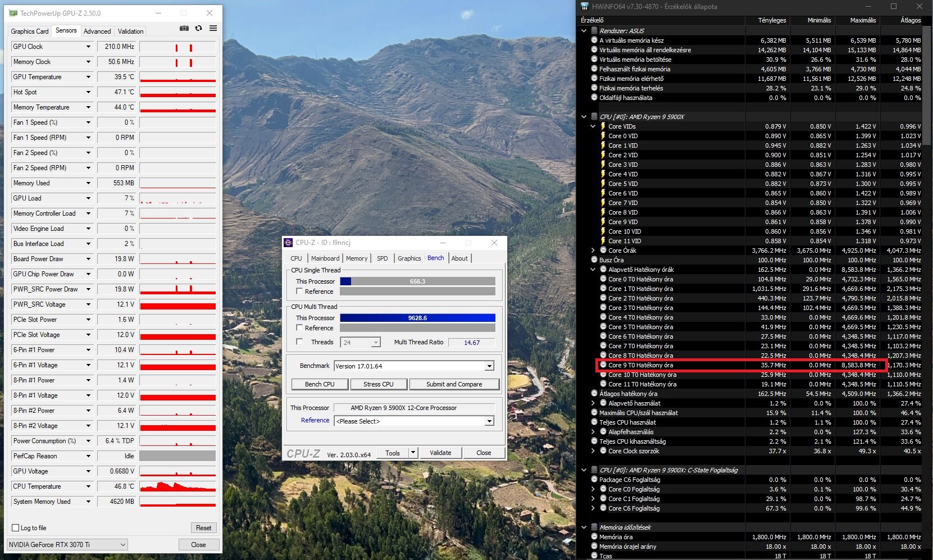Click icon beside Teljes CPU használat
This screenshot has height=560, width=933.
[594, 422]
